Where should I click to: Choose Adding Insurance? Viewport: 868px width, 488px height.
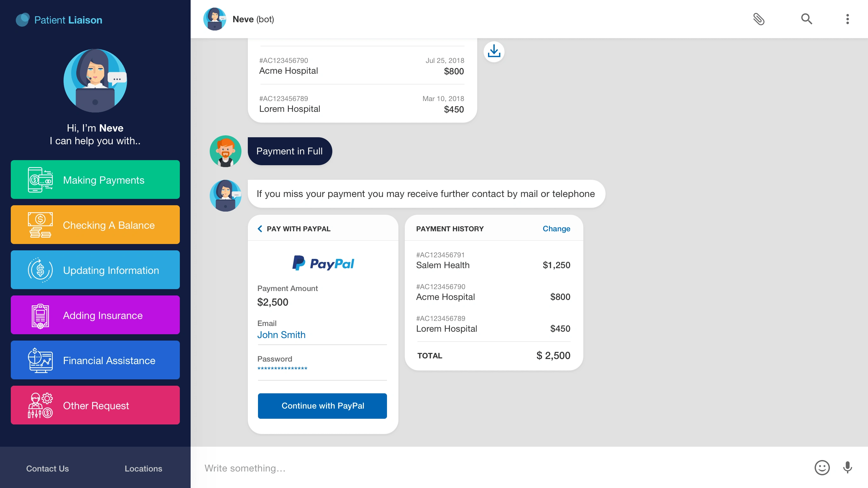[95, 315]
